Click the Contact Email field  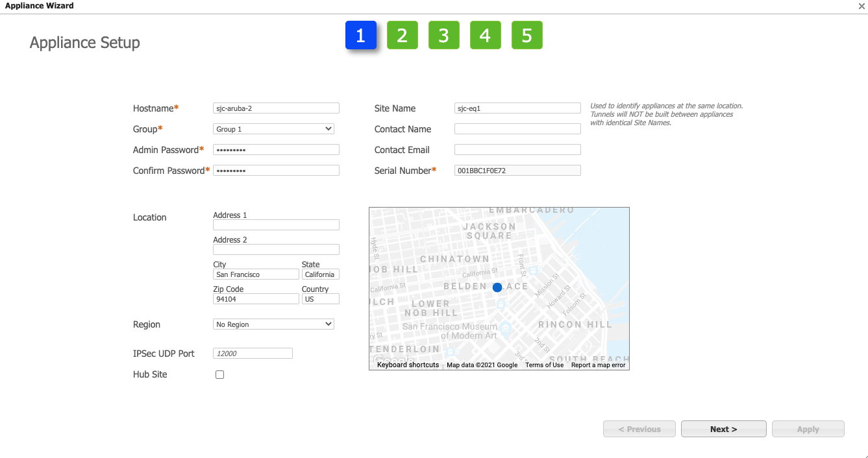[517, 150]
